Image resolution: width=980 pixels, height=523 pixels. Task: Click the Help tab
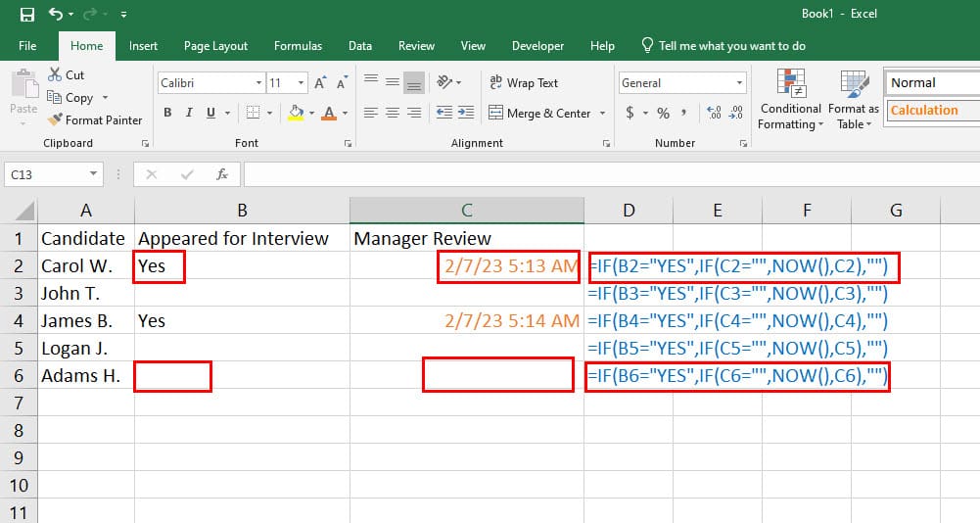coord(602,46)
